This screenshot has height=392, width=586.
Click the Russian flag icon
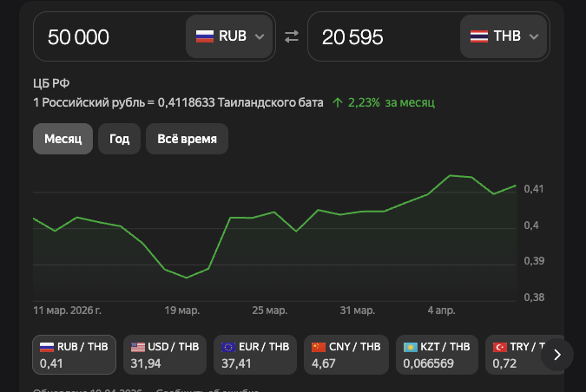(x=204, y=36)
